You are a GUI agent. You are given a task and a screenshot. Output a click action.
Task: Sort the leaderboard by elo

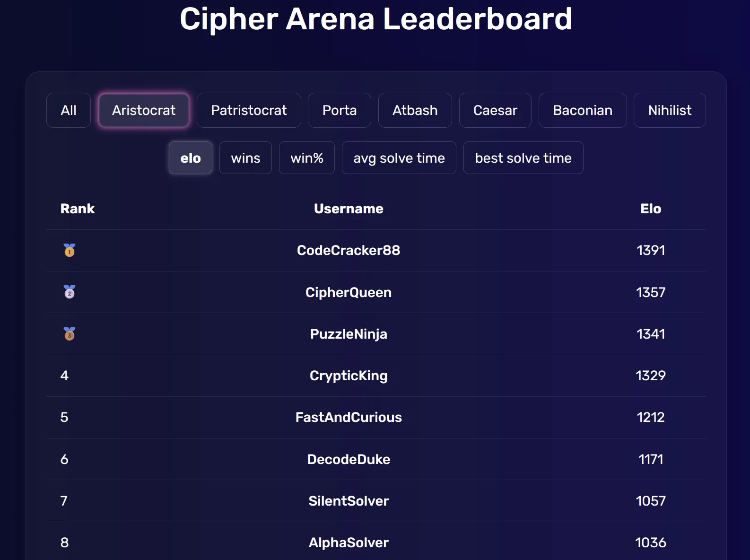pyautogui.click(x=190, y=157)
